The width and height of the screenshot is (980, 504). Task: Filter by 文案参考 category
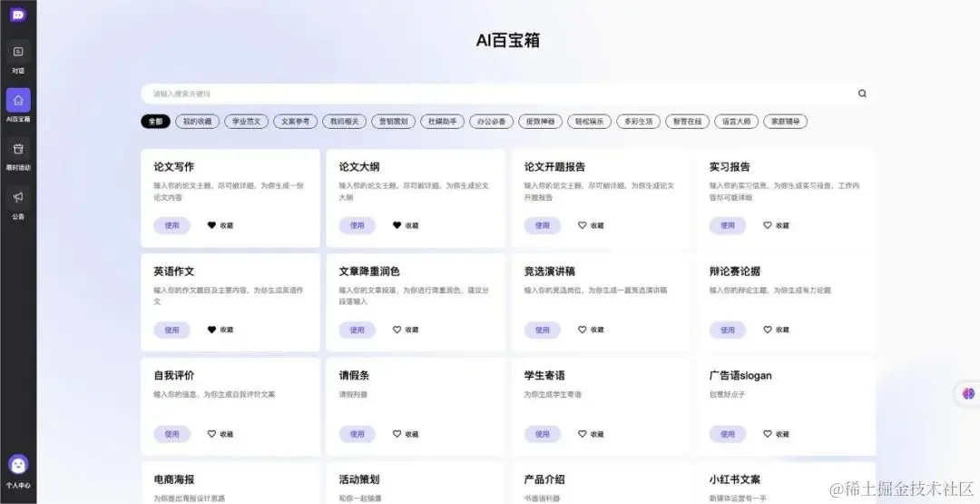click(x=296, y=122)
